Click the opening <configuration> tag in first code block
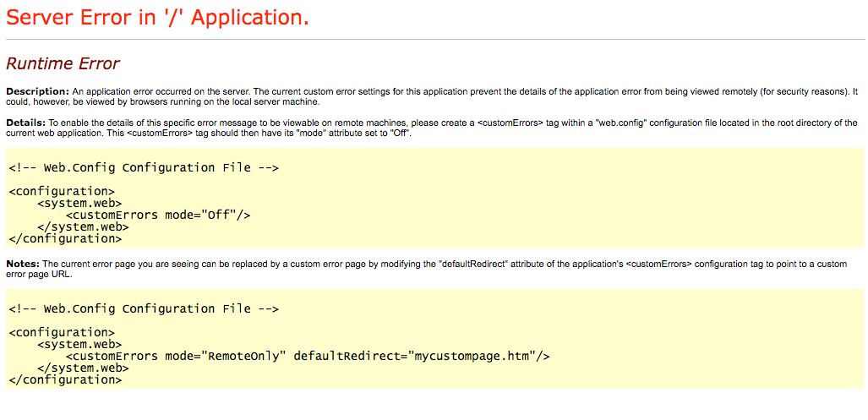868x420 pixels. point(62,191)
